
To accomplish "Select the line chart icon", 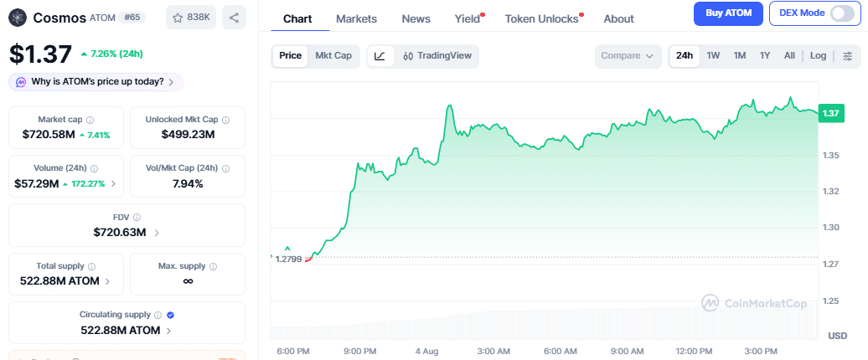I will (380, 55).
